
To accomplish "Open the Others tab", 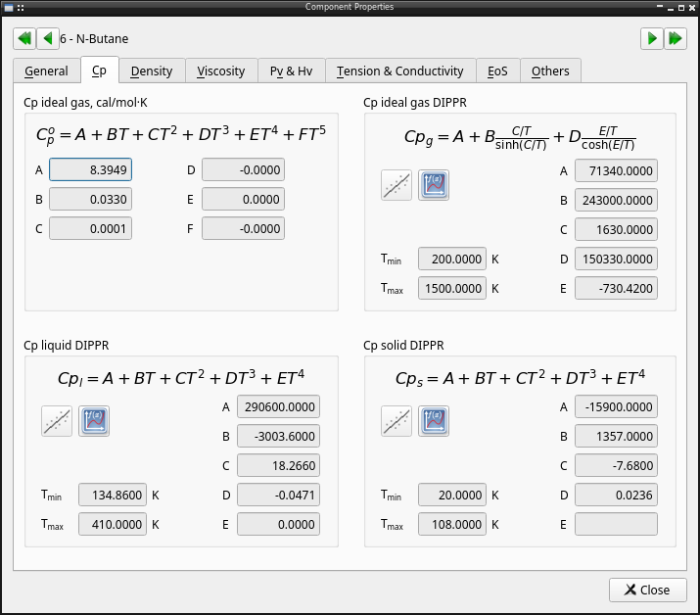I will pos(550,71).
